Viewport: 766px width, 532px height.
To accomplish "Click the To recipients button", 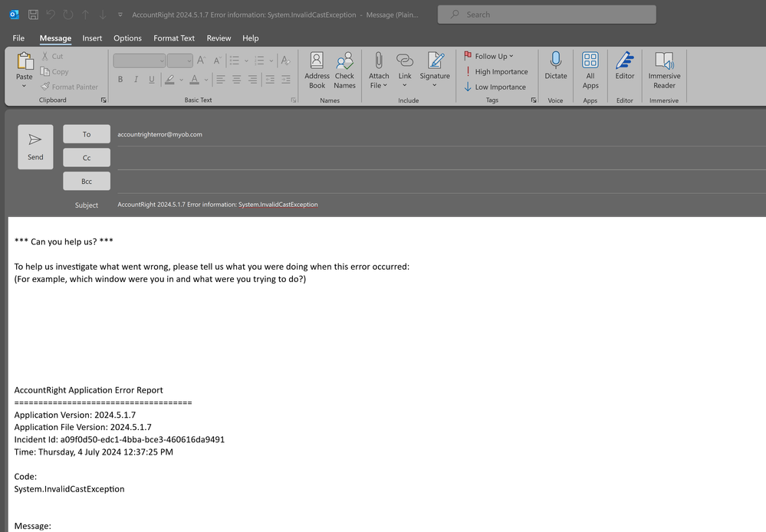I will tap(87, 134).
